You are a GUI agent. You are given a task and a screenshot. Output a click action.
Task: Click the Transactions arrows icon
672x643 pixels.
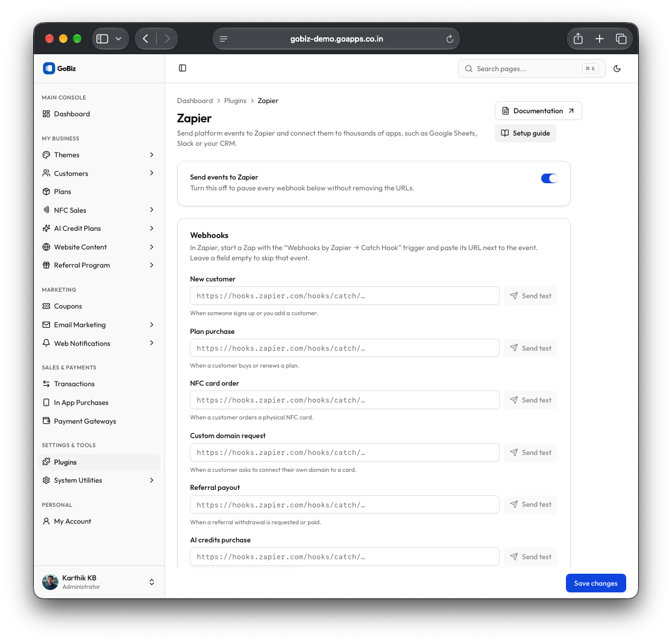coord(46,384)
